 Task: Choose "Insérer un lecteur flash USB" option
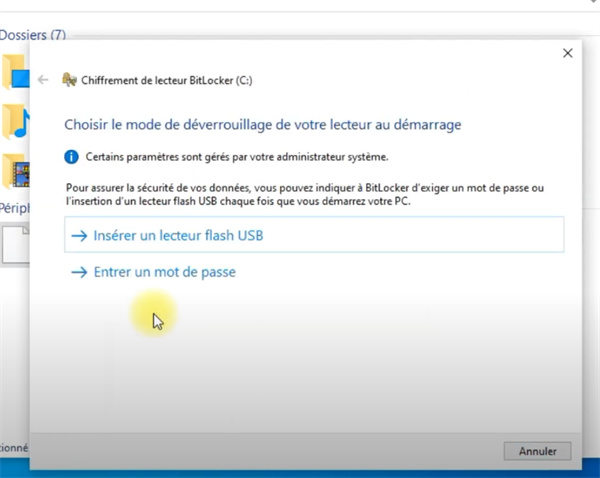click(x=314, y=235)
